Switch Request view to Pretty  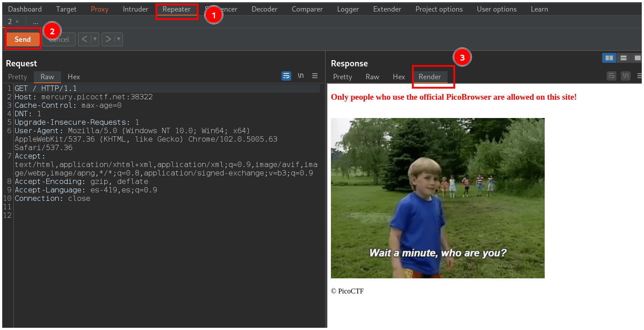click(x=17, y=77)
